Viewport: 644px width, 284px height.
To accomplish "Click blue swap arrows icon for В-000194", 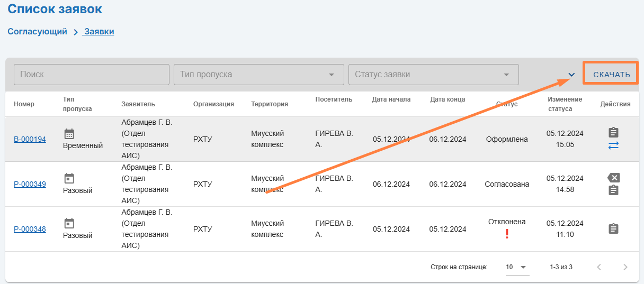I will click(x=613, y=145).
